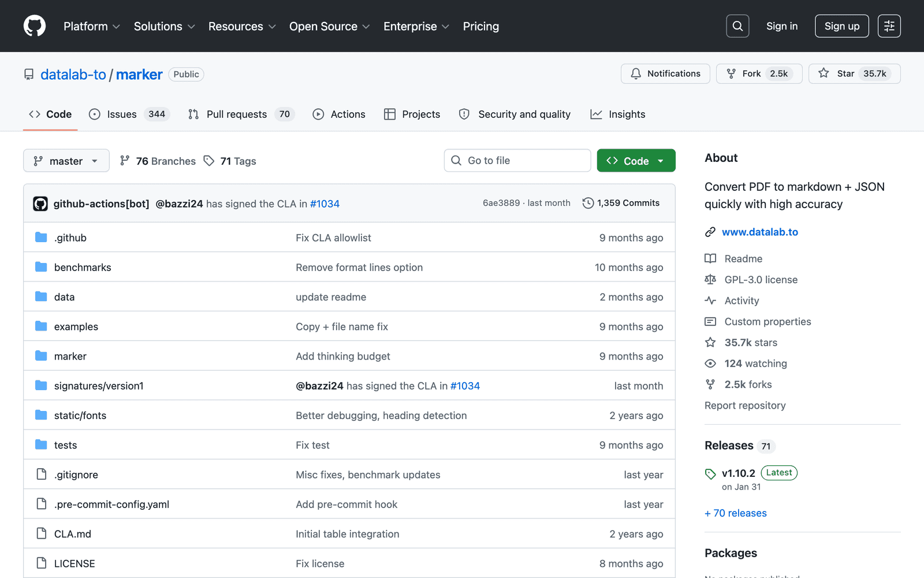Click the tests folder icon
This screenshot has height=578, width=924.
41,444
